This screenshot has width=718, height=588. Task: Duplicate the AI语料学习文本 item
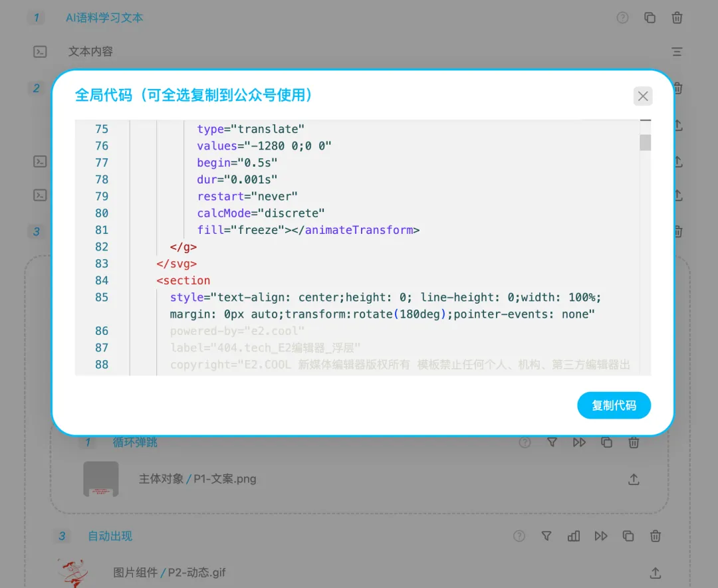coord(650,18)
